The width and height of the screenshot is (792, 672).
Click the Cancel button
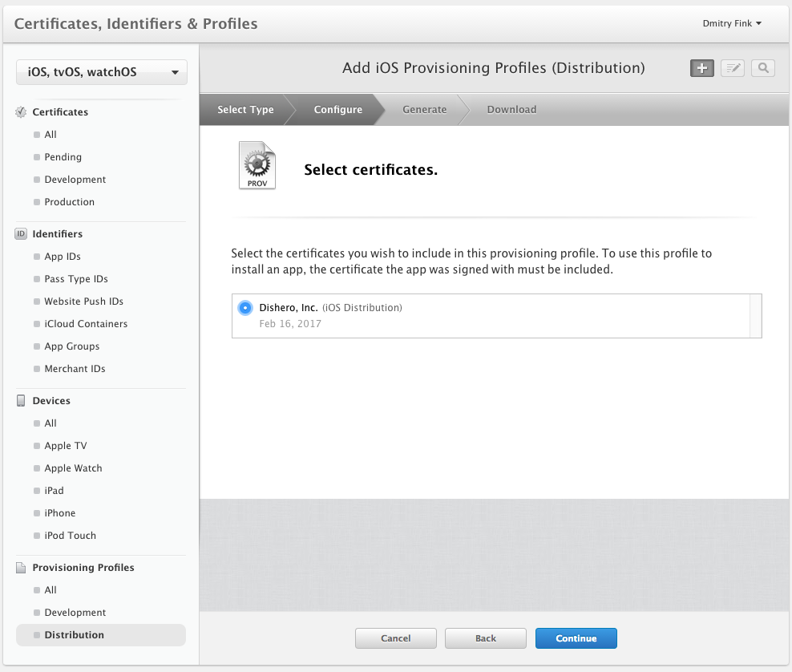396,638
